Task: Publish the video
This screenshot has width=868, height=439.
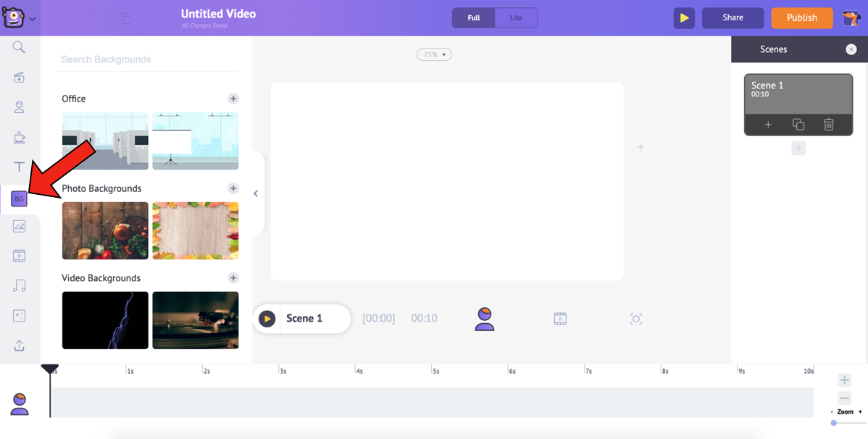Action: click(x=802, y=18)
